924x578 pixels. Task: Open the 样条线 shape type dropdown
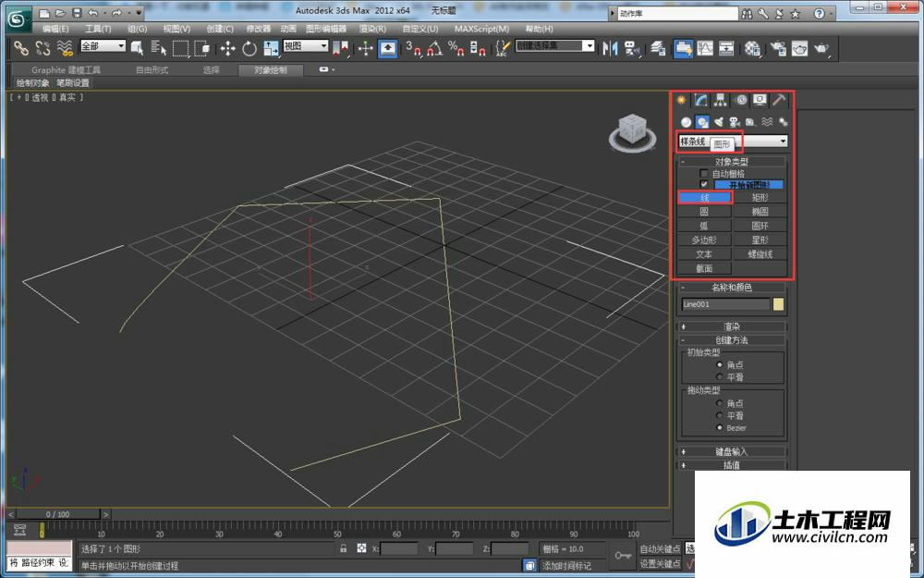(733, 141)
